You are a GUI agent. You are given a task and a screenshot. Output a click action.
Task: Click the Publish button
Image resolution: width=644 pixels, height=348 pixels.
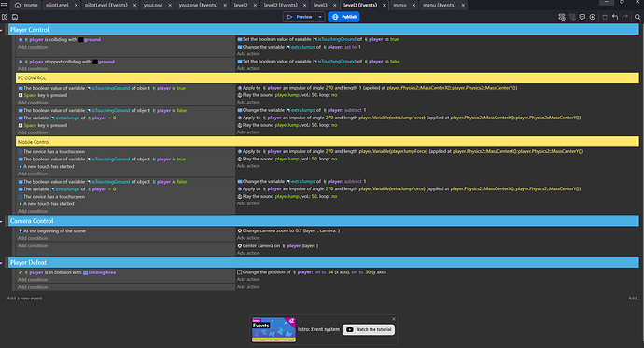click(343, 17)
